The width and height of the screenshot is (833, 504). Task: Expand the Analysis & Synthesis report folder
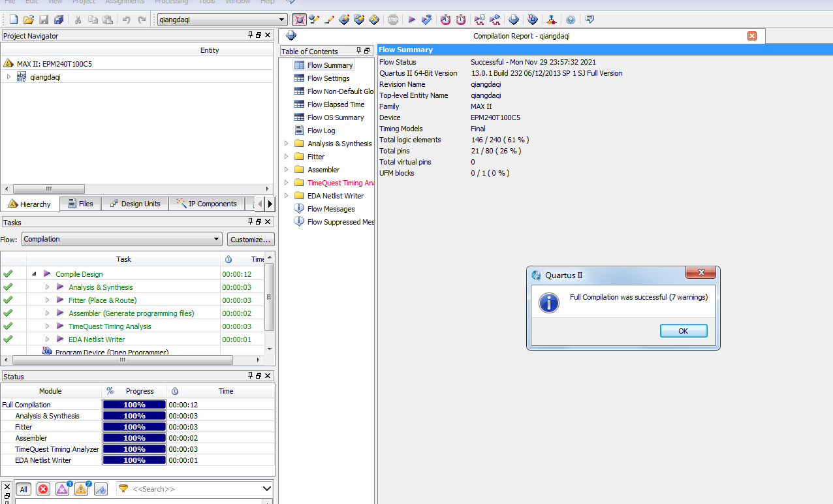(x=286, y=144)
